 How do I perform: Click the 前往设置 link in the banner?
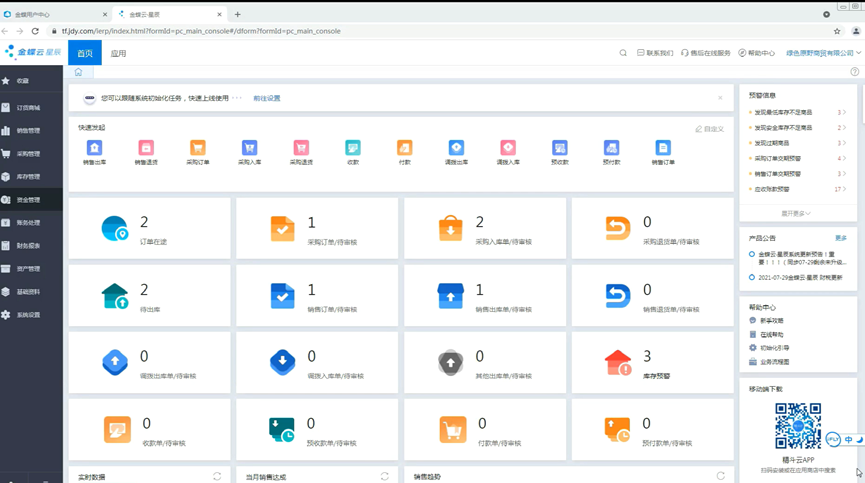click(267, 98)
